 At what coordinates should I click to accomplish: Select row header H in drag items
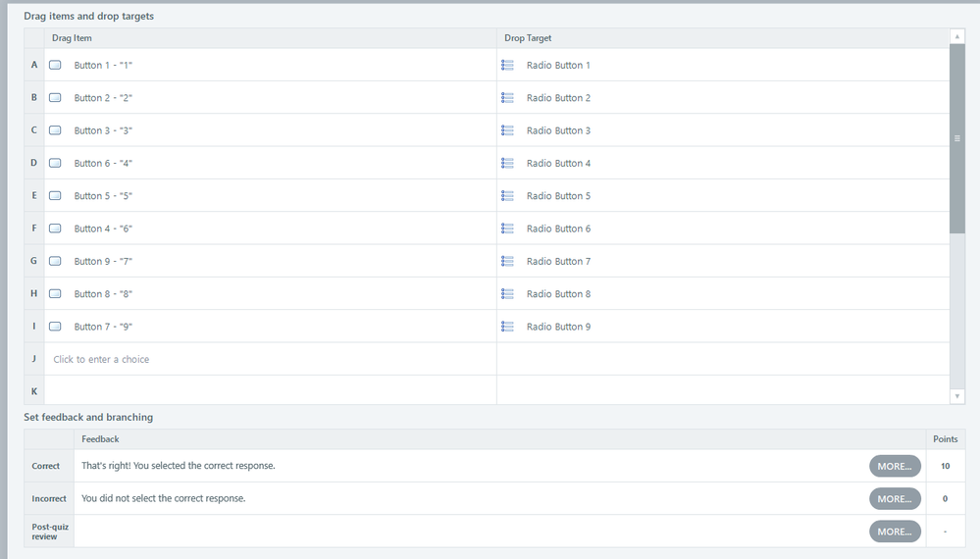(34, 294)
